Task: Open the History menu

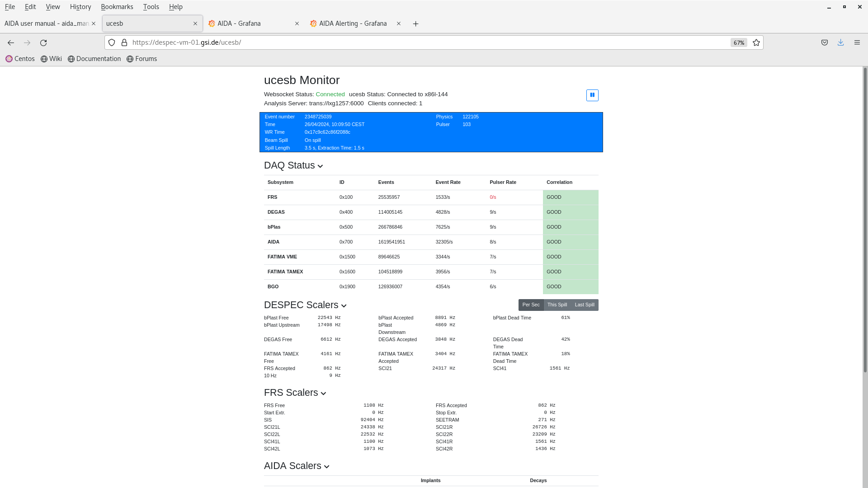Action: pos(80,7)
